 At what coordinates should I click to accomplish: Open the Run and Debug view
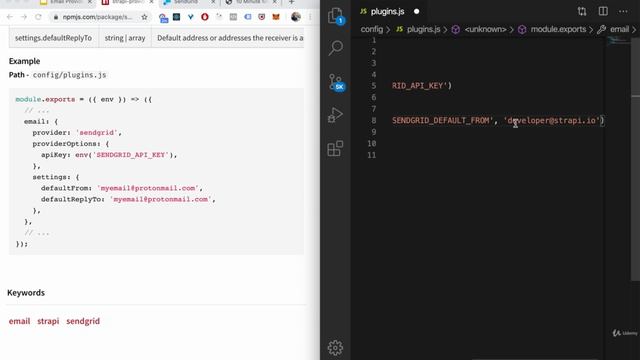pyautogui.click(x=336, y=115)
